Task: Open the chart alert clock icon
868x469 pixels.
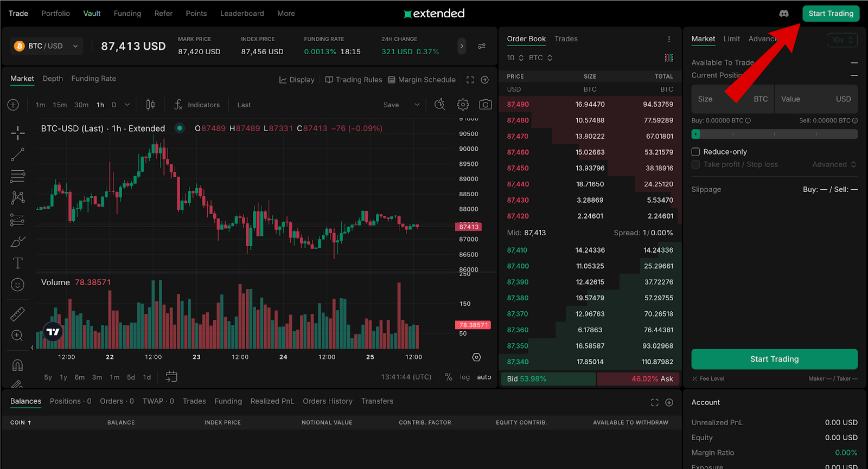Action: [440, 104]
